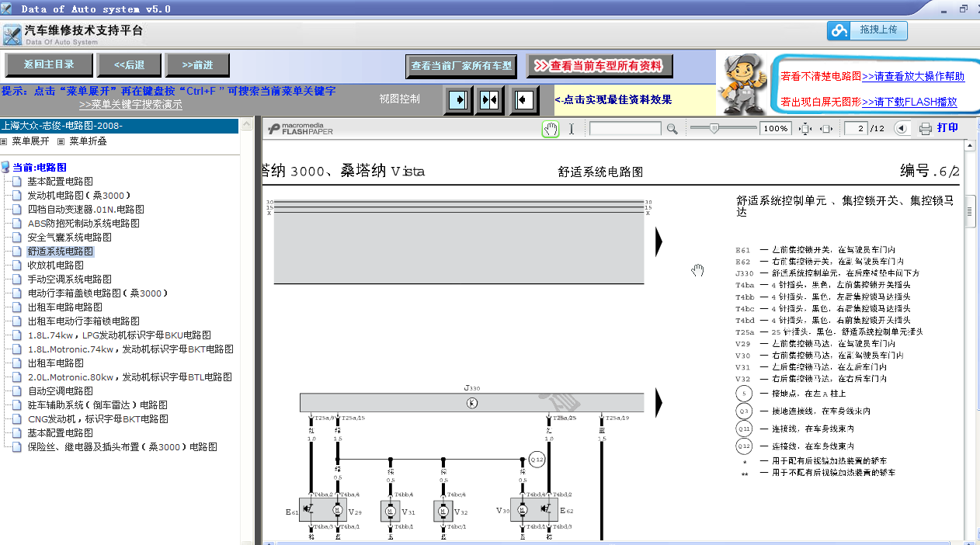This screenshot has width=980, height=545.
Task: Open 四档自动变速器.01N.电路图
Action: coord(85,210)
